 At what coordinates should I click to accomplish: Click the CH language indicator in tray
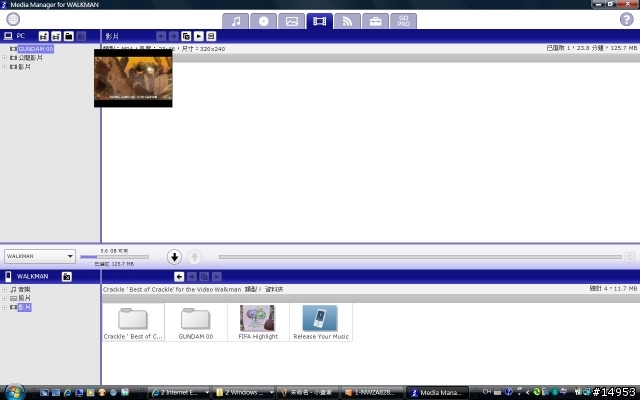point(487,392)
